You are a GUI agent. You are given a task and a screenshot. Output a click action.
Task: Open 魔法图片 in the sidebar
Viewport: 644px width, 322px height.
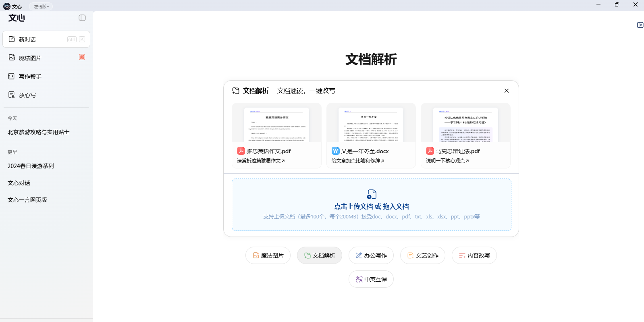click(30, 58)
